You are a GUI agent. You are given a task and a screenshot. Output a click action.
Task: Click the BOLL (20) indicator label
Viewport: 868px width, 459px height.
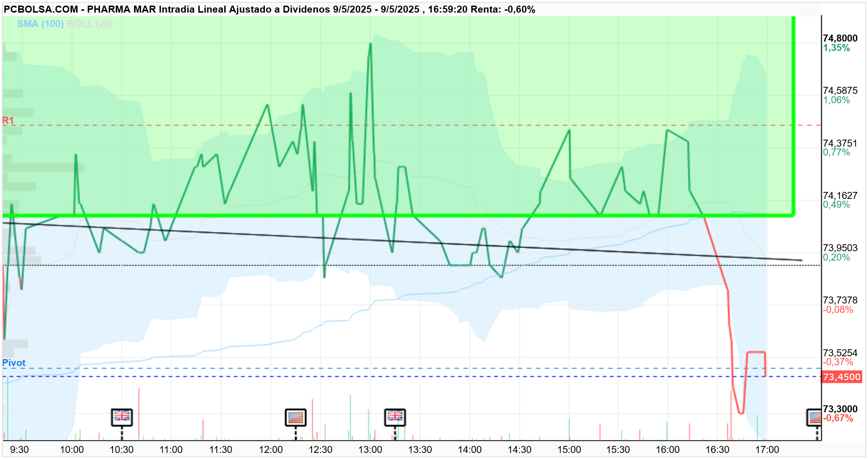(90, 24)
